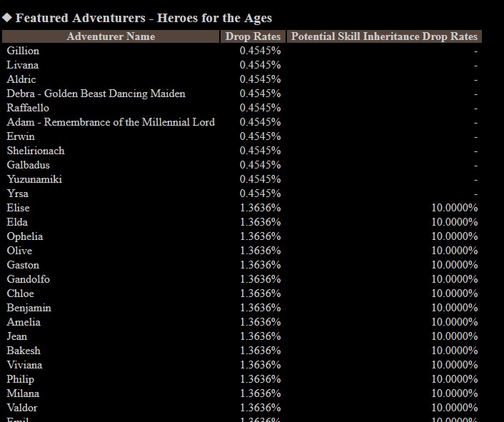Click Valdor's 10.0000% inheritance rate

[x=455, y=408]
